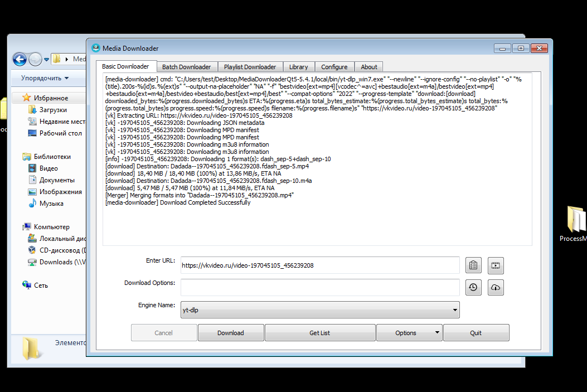This screenshot has width=587, height=392.
Task: Expand the Упорядочить menu in Explorer
Action: point(45,78)
